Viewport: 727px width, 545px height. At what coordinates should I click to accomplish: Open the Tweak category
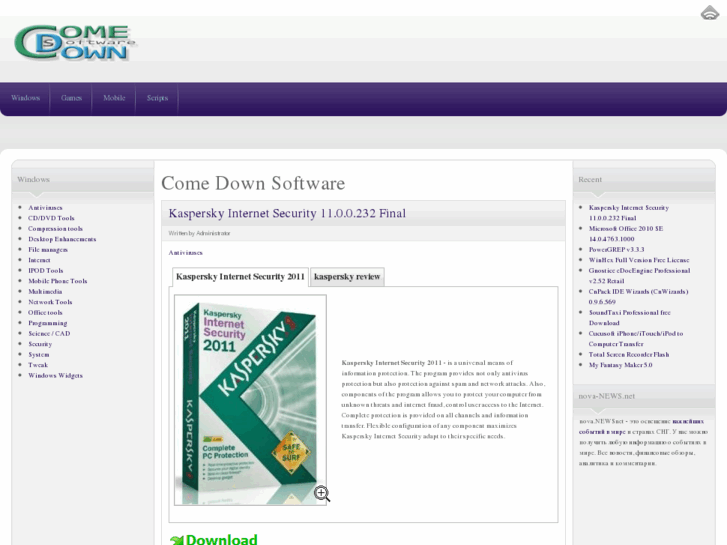(38, 365)
